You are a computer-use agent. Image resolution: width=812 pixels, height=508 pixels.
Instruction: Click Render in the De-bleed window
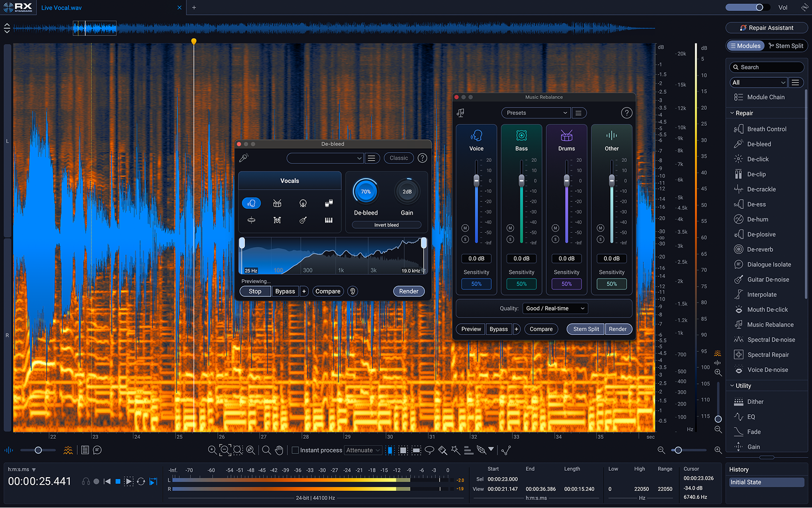[409, 291]
